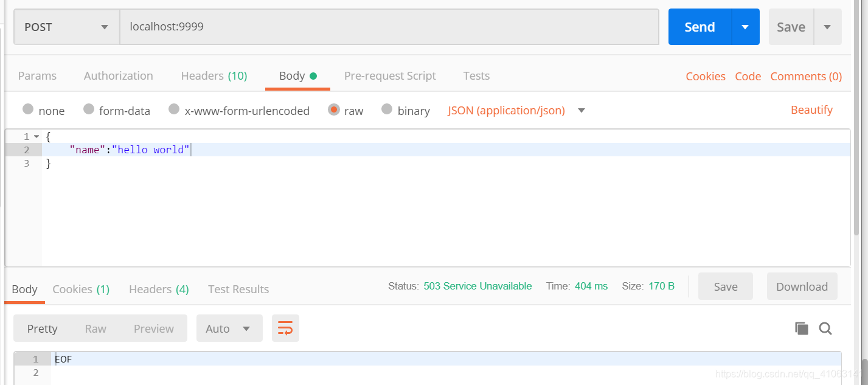
Task: Click the 170 B size value
Action: pos(661,286)
